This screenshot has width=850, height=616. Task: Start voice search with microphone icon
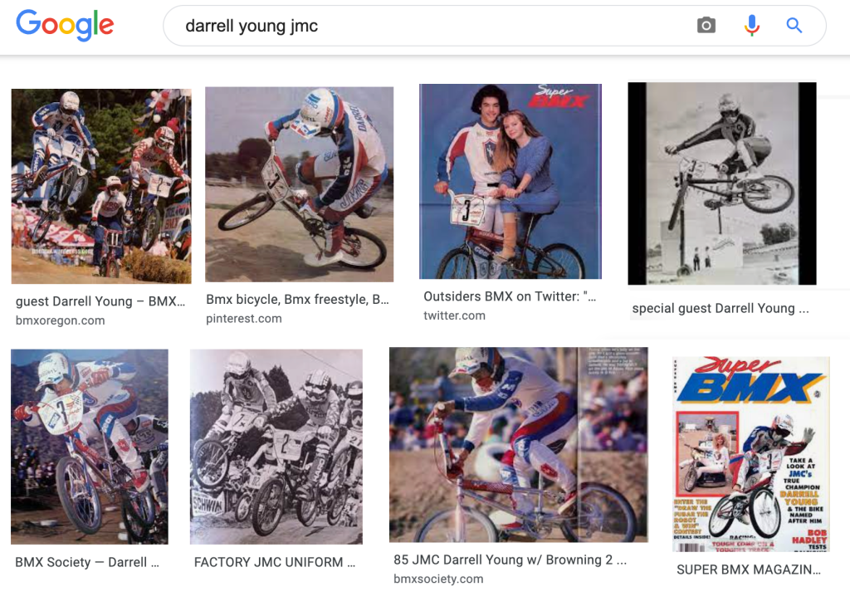tap(752, 26)
